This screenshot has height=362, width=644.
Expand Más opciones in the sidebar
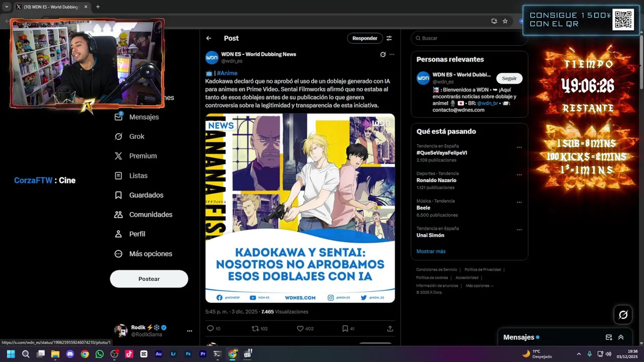coord(143,254)
